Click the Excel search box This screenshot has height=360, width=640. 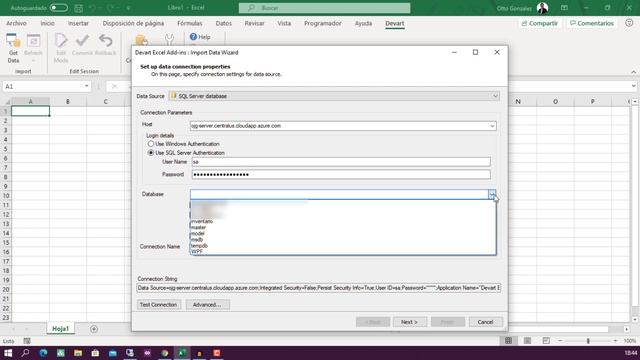click(x=324, y=8)
